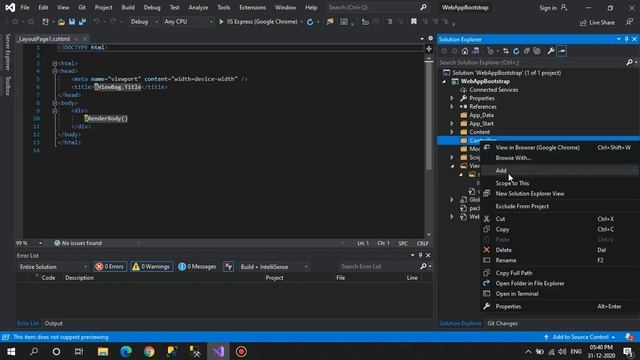Toggle Show All Files in Solution Explorer
The width and height of the screenshot is (640, 360).
[537, 51]
